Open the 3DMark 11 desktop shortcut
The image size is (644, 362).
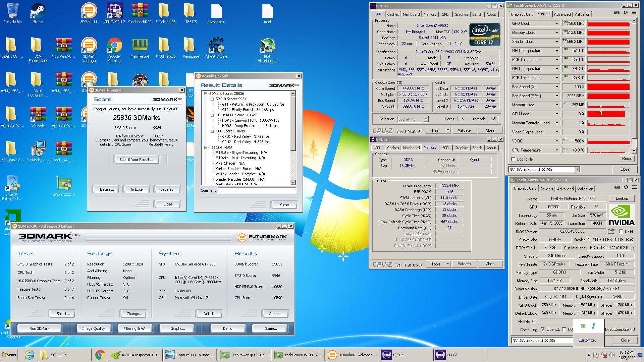(89, 13)
